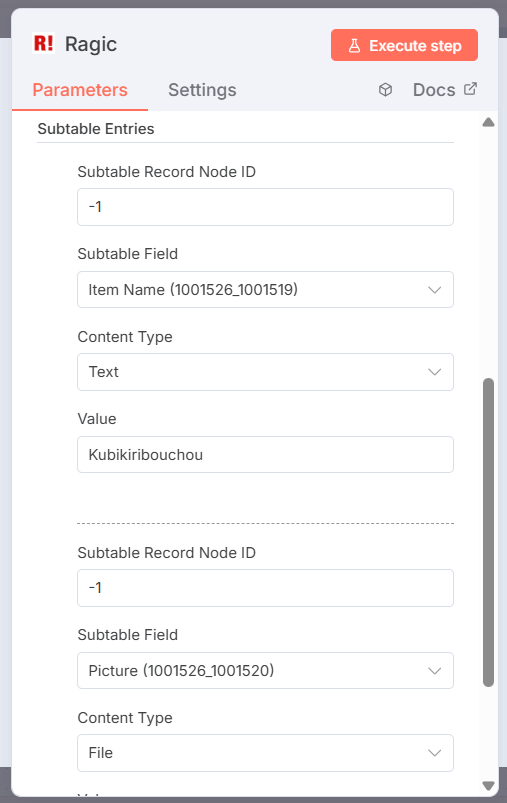Click the scroll down arrow
507x803 pixels.
pos(489,786)
